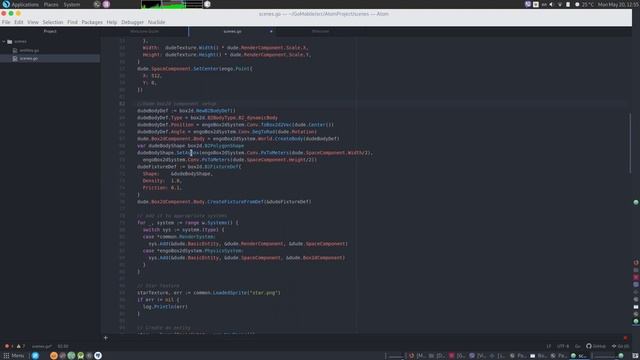This screenshot has width=640, height=360.
Task: Change line ending via LF in status bar
Action: pos(549,346)
